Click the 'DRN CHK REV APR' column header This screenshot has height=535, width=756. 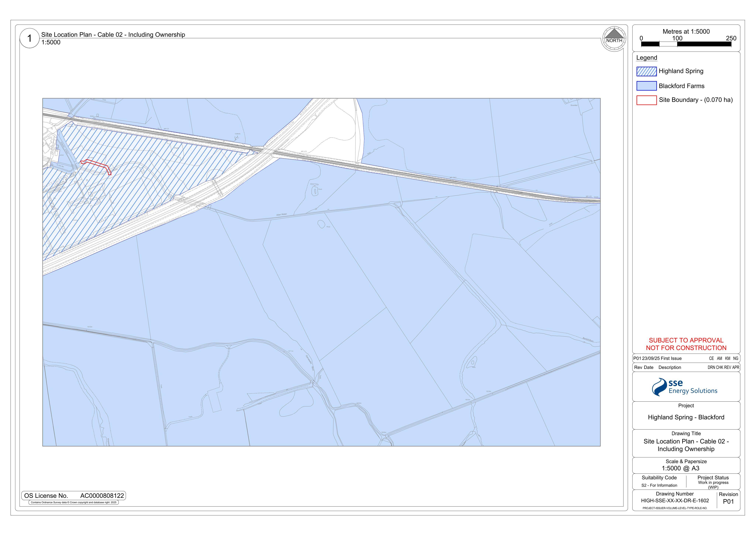click(723, 367)
